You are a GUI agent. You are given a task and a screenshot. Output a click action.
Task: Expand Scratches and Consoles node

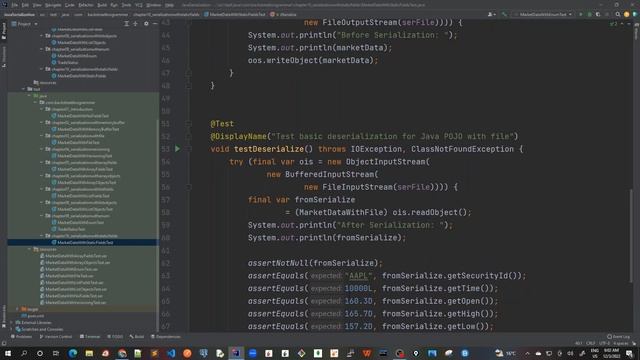pyautogui.click(x=11, y=329)
